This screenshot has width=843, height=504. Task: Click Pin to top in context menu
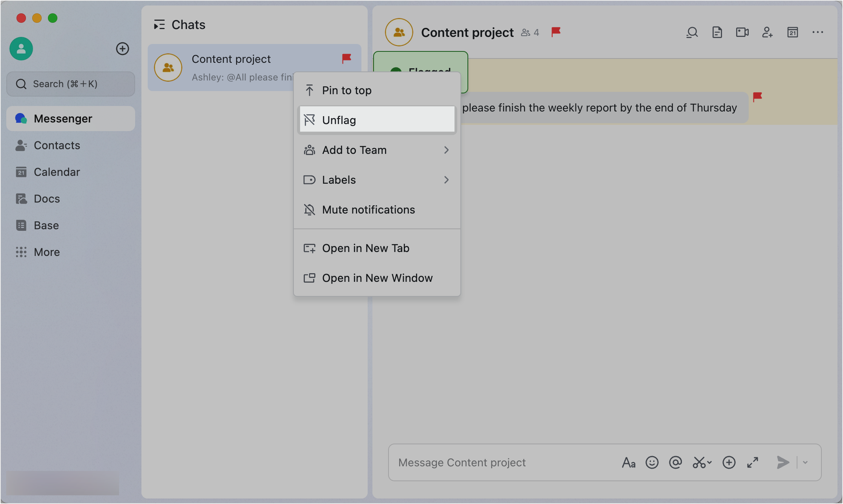coord(346,90)
